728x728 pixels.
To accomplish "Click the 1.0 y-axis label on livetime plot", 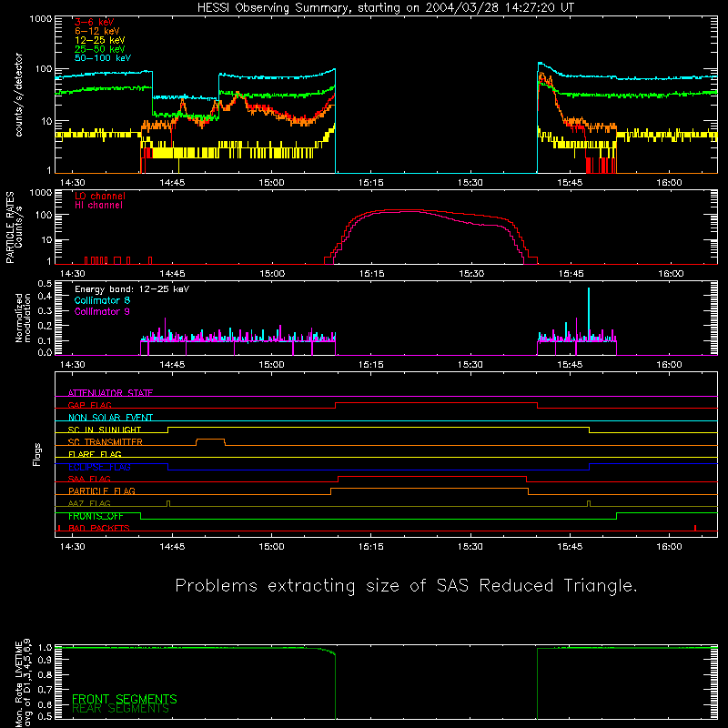I will point(45,647).
